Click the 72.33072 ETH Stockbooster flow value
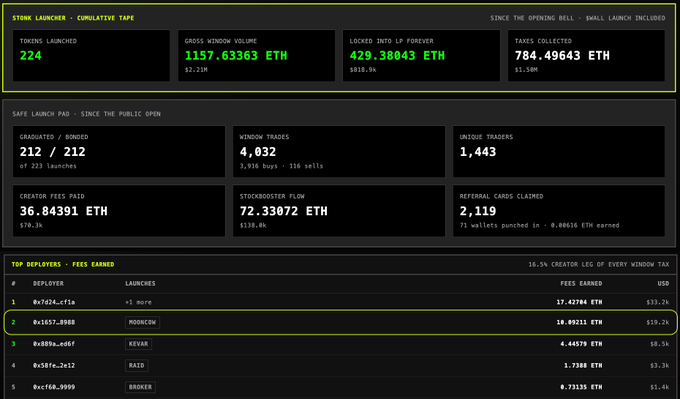This screenshot has width=680, height=399. (x=283, y=211)
